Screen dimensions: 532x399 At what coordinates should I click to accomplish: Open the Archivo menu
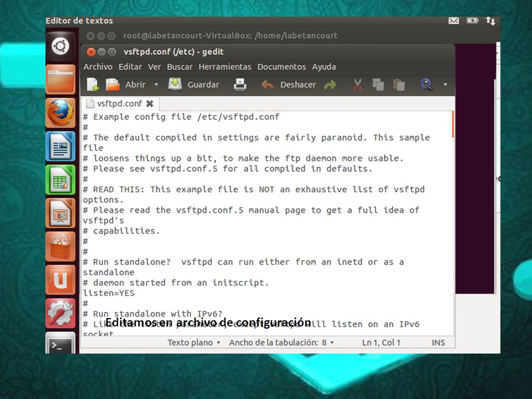click(x=98, y=67)
